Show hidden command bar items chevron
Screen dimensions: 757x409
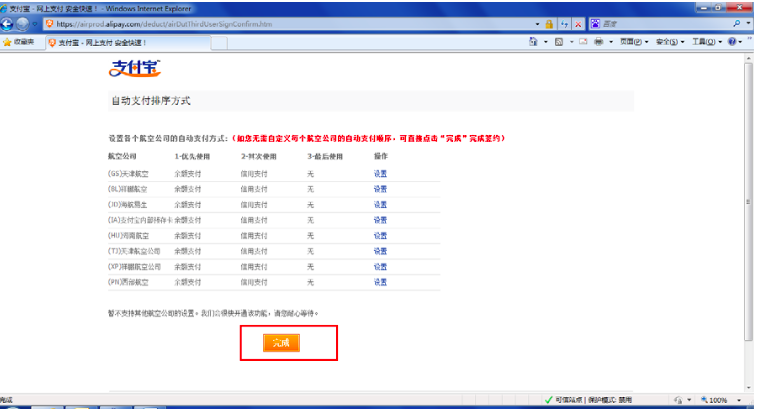click(751, 39)
